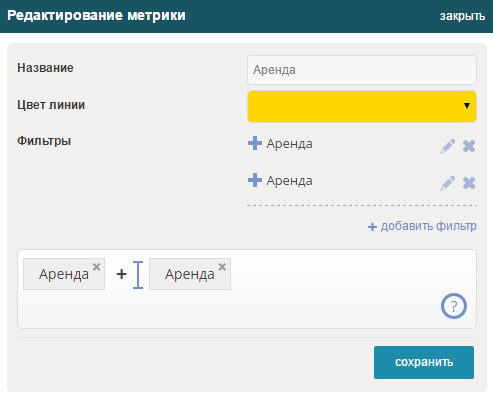Image resolution: width=493 pixels, height=399 pixels.
Task: Select the second Аренда token in formula
Action: [190, 274]
